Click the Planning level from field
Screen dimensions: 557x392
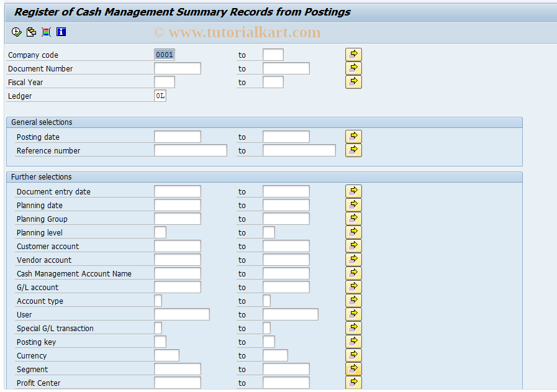[x=160, y=232]
